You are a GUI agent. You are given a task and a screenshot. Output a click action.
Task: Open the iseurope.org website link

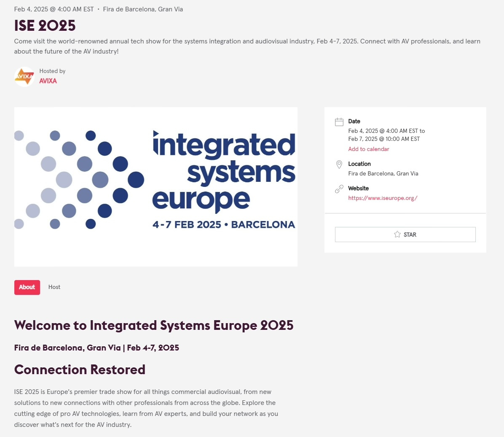(x=383, y=198)
